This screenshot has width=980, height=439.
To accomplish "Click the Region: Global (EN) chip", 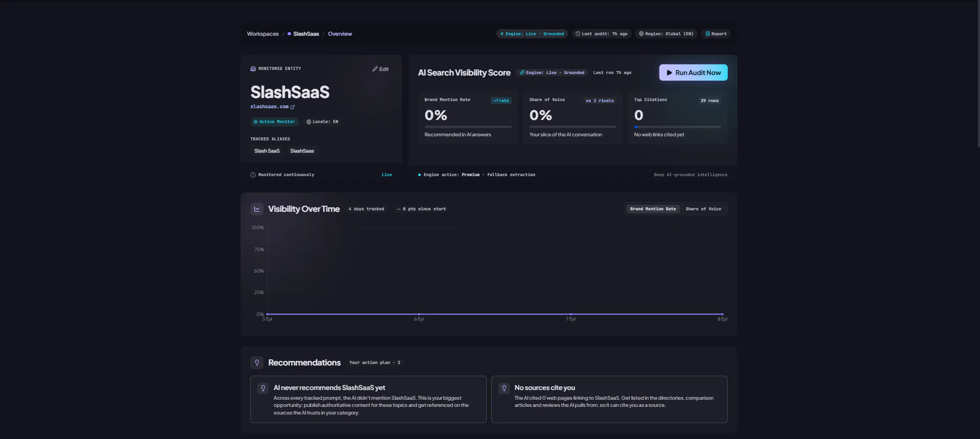I will (x=666, y=34).
